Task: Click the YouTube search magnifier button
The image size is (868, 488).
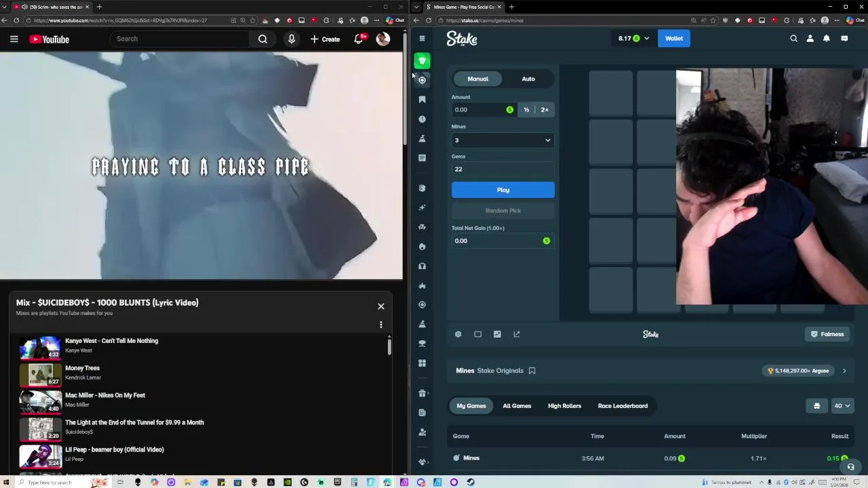Action: [x=262, y=39]
